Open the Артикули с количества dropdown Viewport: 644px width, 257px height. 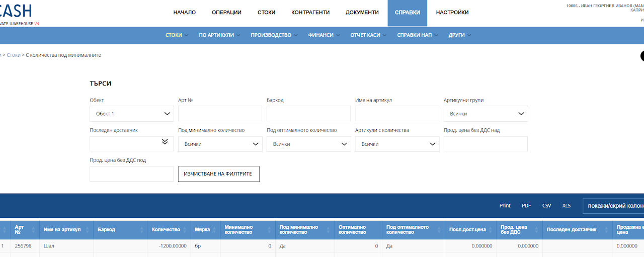(x=397, y=144)
